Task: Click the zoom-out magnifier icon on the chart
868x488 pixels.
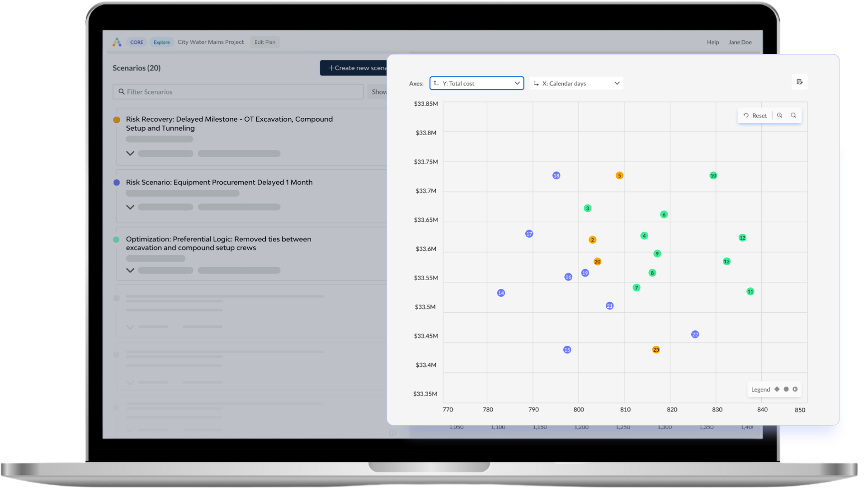Action: 793,115
